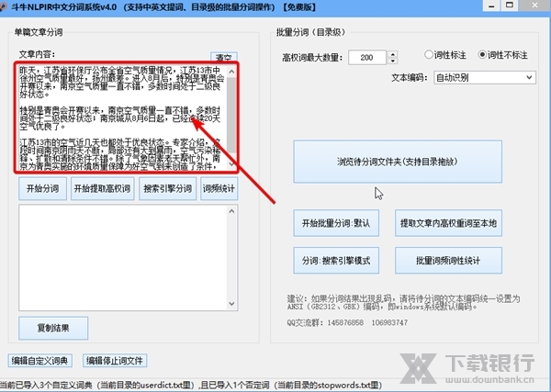Click results box scrollbar down arrow
Viewport: 551px width, 392px height.
coord(231,304)
